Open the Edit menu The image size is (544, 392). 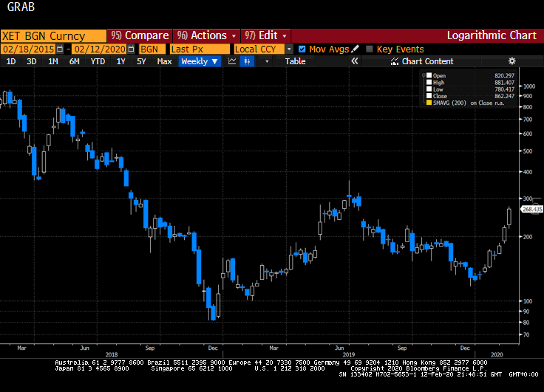(266, 35)
